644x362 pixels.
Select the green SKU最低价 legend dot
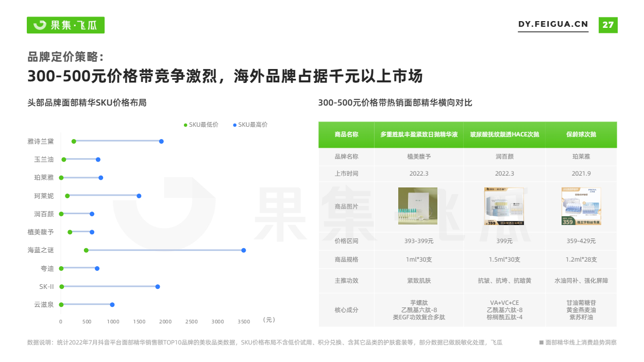click(186, 125)
